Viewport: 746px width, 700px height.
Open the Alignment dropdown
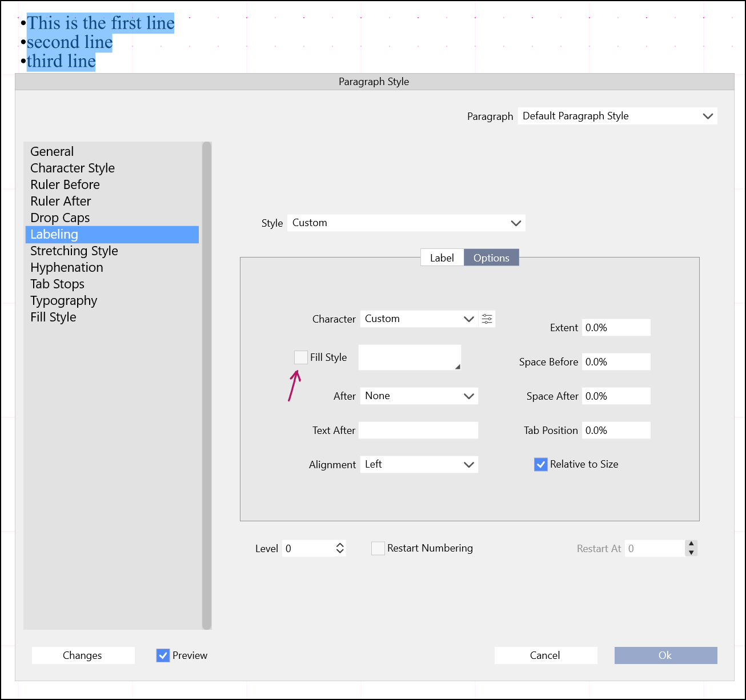pos(419,464)
